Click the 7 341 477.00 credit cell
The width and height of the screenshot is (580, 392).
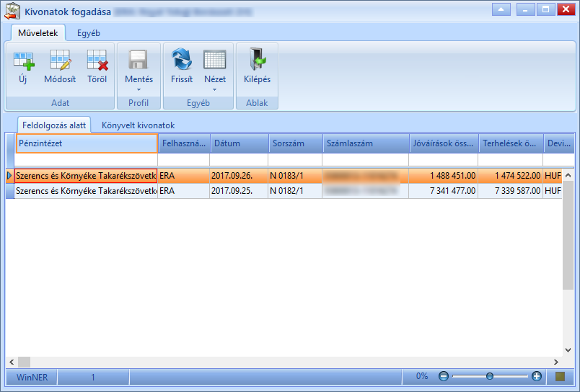(443, 191)
